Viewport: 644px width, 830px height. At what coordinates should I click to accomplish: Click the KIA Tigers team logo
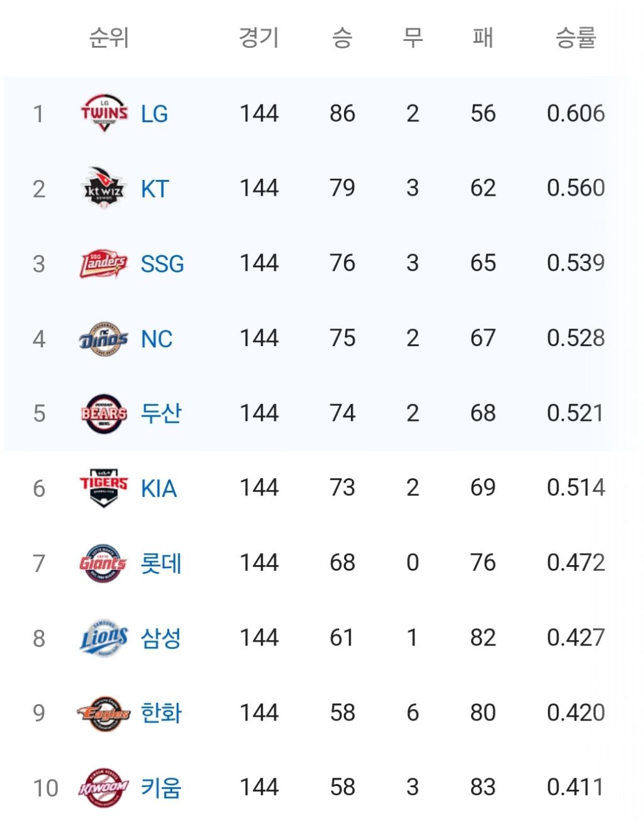click(104, 488)
